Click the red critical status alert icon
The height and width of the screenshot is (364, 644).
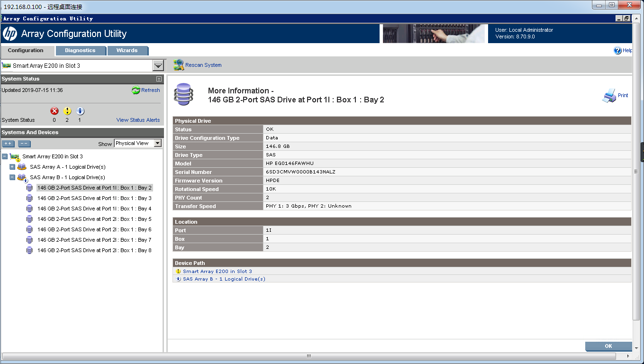(x=54, y=111)
